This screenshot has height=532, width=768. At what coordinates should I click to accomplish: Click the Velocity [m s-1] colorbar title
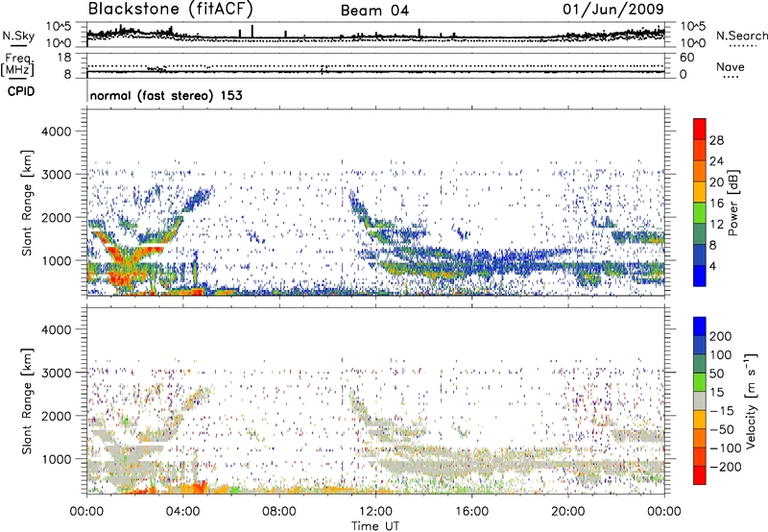click(751, 400)
